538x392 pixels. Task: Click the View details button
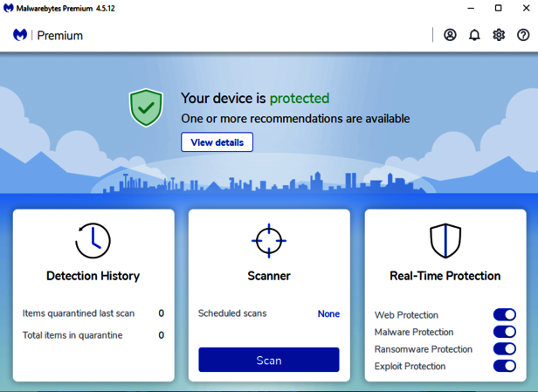coord(217,142)
